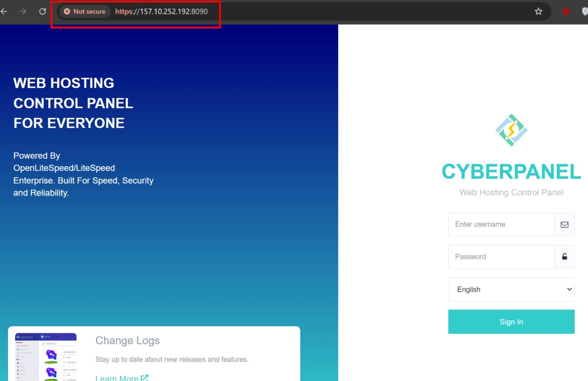This screenshot has height=381, width=588.
Task: Click the CyberPanel logo above the login form
Action: tap(511, 130)
